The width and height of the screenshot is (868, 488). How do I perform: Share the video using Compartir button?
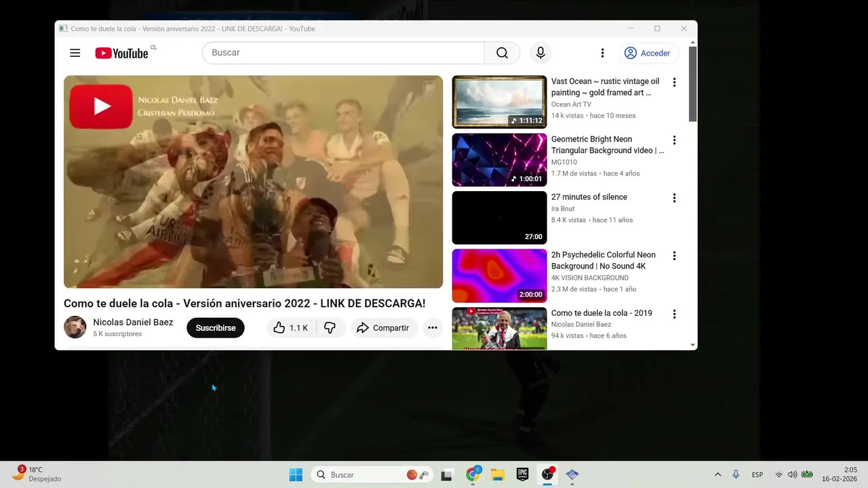pos(383,328)
